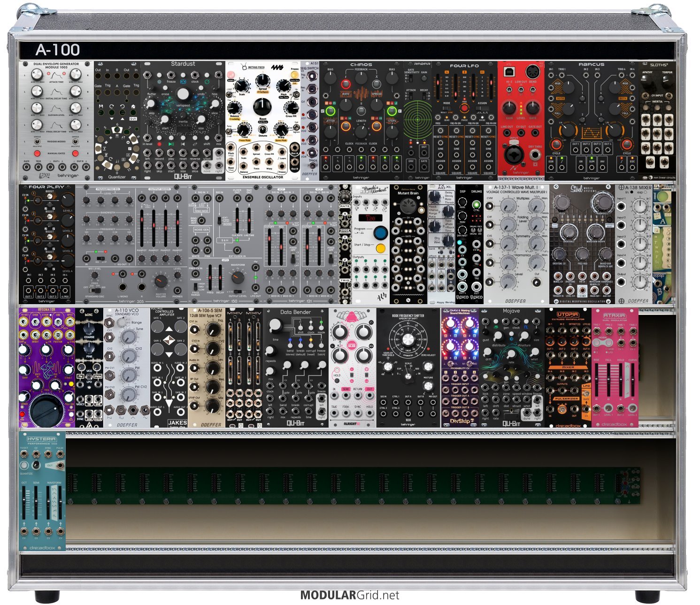Click the Tune knob on A-110 VCO
700x605 pixels.
coord(128,337)
